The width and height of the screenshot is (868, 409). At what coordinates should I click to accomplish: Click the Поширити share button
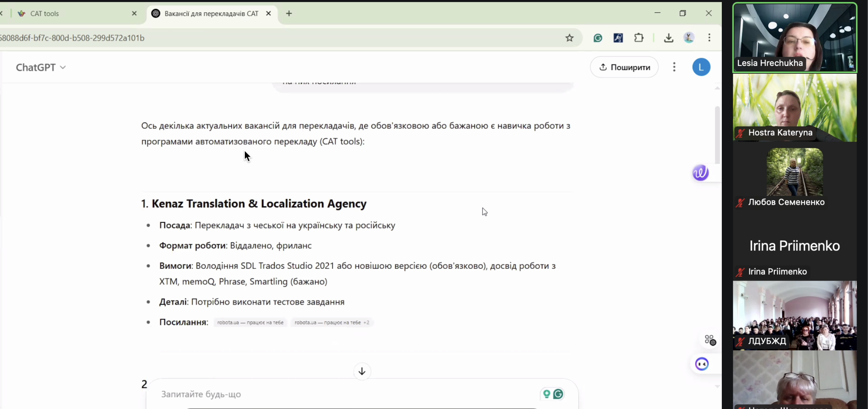[x=624, y=67]
